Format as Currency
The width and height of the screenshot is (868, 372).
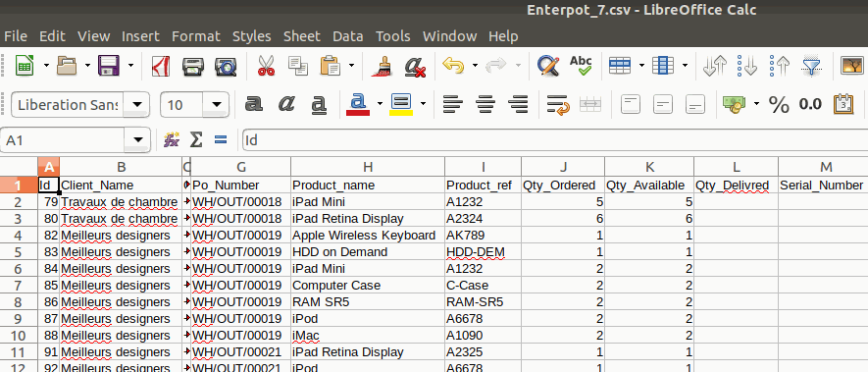[x=734, y=104]
